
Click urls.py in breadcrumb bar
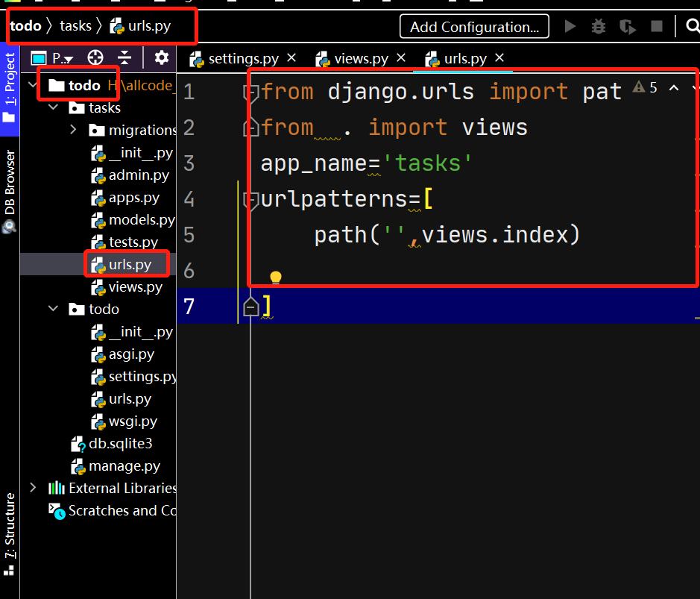point(140,26)
